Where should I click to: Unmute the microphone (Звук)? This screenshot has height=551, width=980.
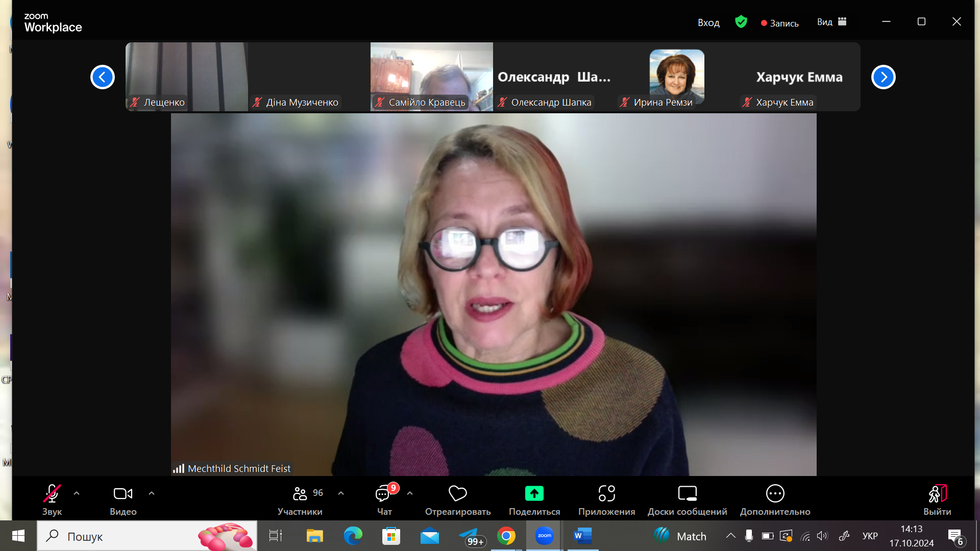(52, 494)
